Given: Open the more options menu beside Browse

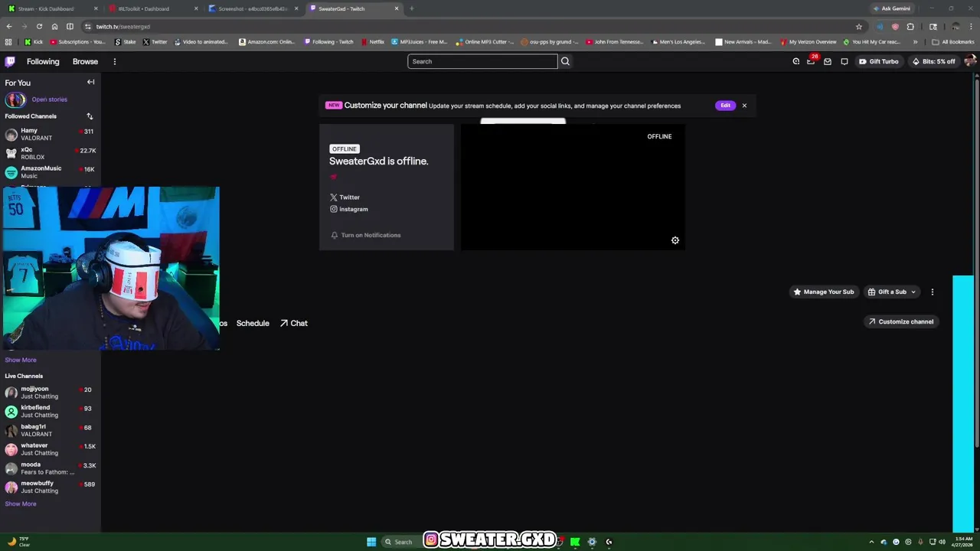Looking at the screenshot, I should click(115, 61).
